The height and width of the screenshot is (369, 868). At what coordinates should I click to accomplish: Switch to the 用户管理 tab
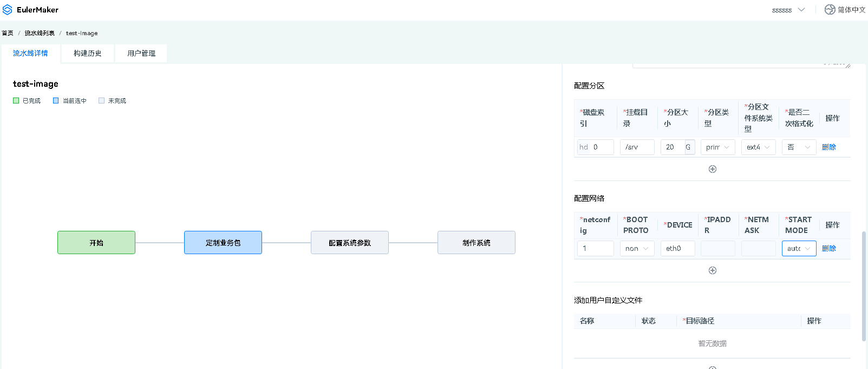coord(141,53)
